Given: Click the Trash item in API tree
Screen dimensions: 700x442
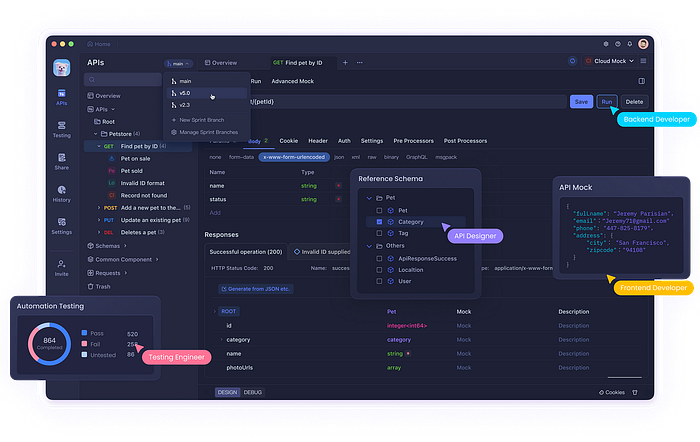Looking at the screenshot, I should tap(99, 287).
